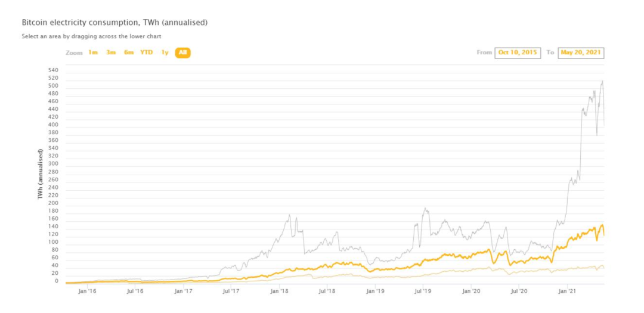Click the Jul '17 x-axis label
The width and height of the screenshot is (644, 313).
point(231,291)
